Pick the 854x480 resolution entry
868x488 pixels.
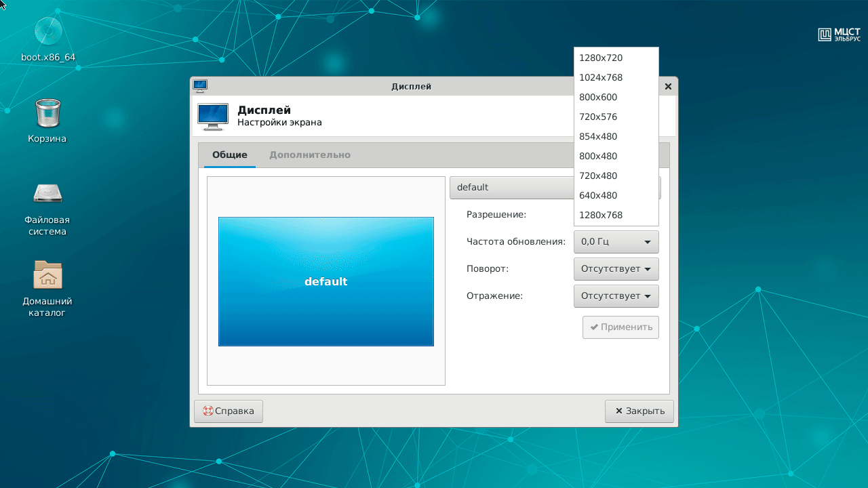(x=616, y=136)
